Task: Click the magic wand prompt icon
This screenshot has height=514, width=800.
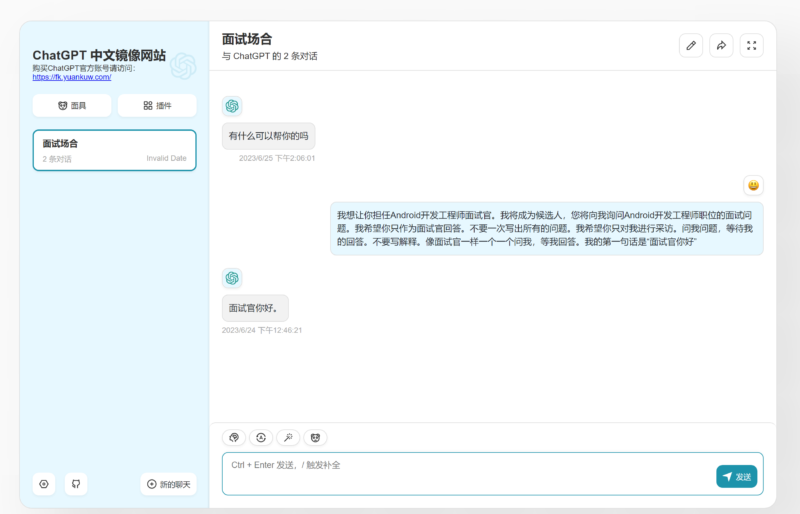Action: (x=288, y=437)
